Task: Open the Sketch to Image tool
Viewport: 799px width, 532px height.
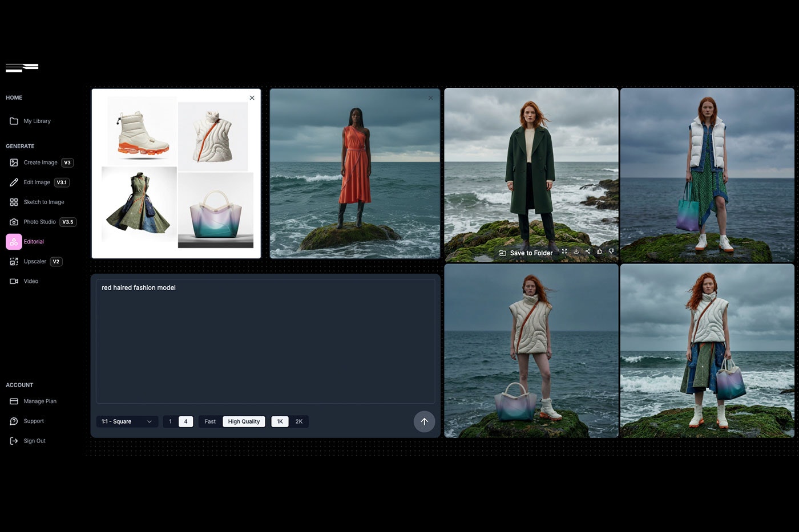Action: coord(43,202)
